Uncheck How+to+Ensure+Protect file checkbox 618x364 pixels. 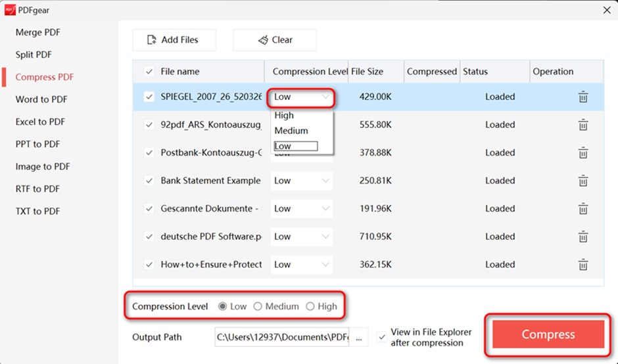(149, 264)
